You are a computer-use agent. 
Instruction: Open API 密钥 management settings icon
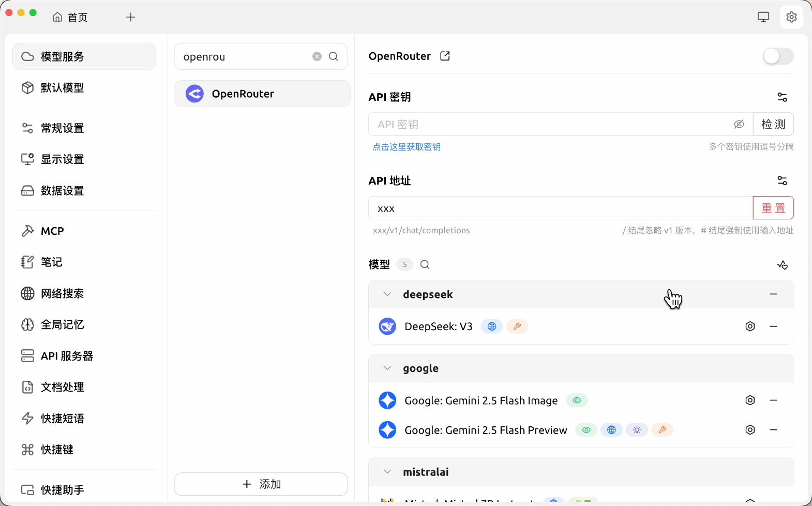(x=782, y=97)
